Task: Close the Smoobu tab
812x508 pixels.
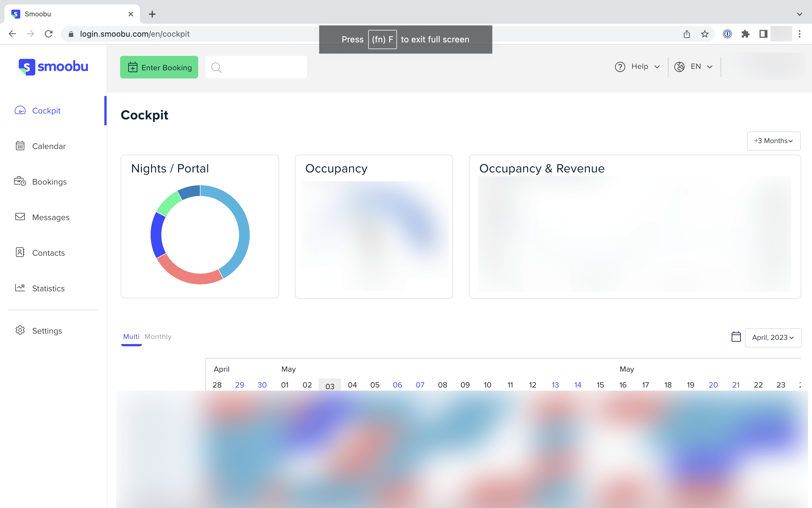Action: 131,14
